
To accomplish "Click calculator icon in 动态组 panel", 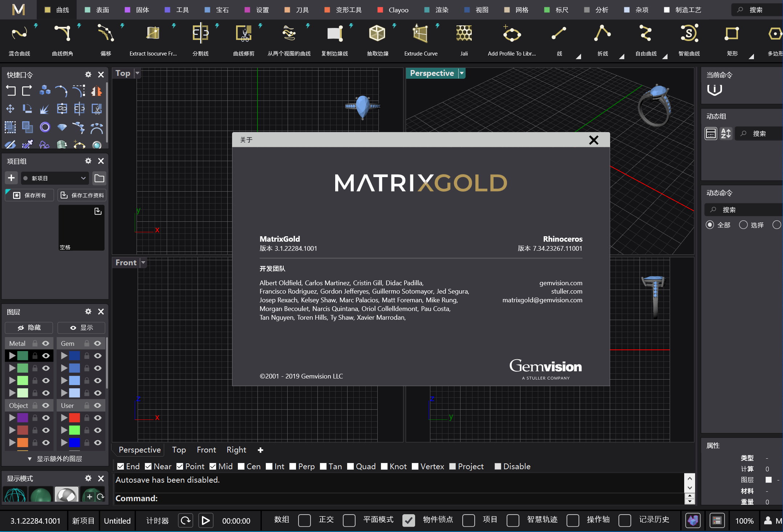I will tap(711, 134).
